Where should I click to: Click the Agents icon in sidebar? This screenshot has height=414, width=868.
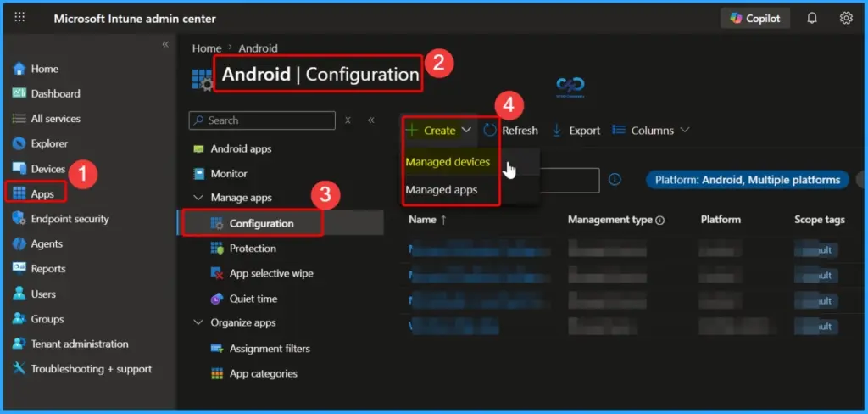point(19,243)
